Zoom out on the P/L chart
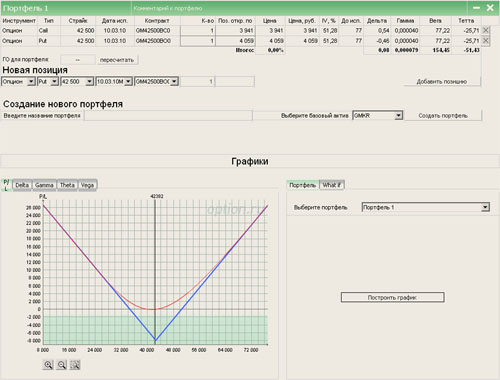The width and height of the screenshot is (500, 380). [x=62, y=365]
